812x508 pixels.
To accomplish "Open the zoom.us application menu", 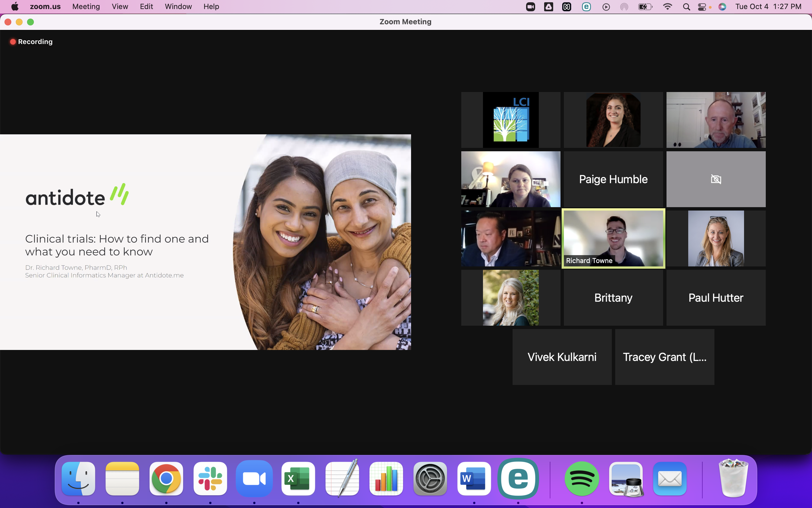I will point(45,7).
